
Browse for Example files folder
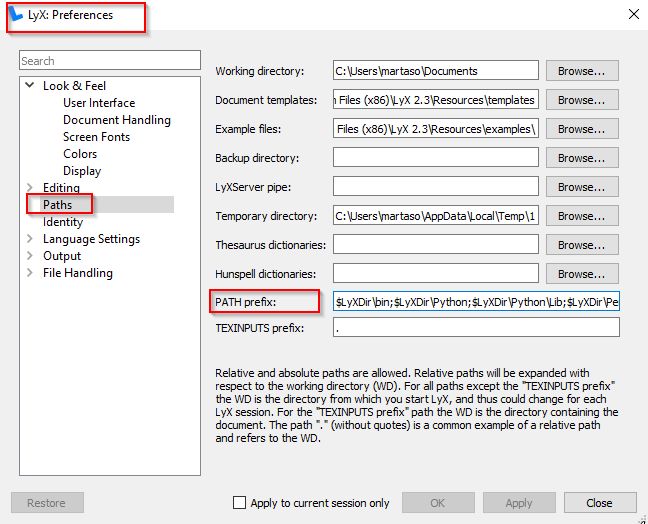point(582,129)
